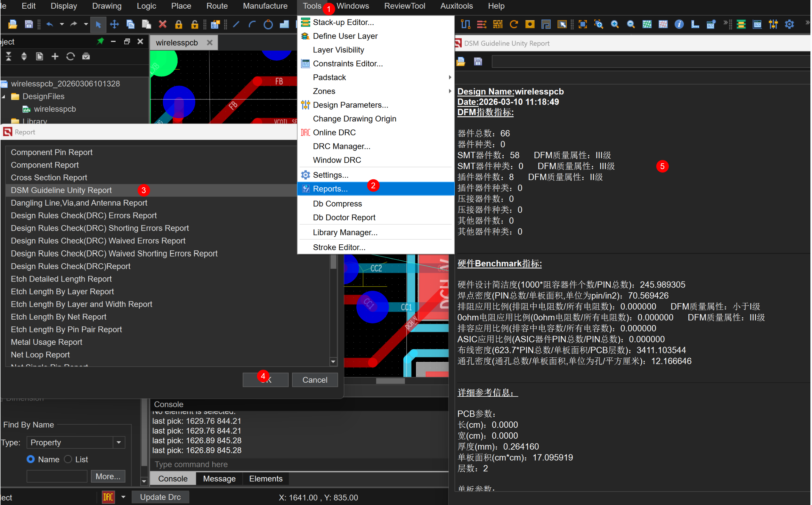
Task: Click the measure ruler icon
Action: 695,24
